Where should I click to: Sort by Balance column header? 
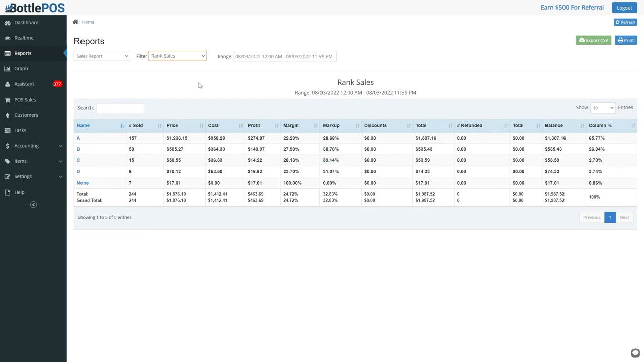coord(564,126)
